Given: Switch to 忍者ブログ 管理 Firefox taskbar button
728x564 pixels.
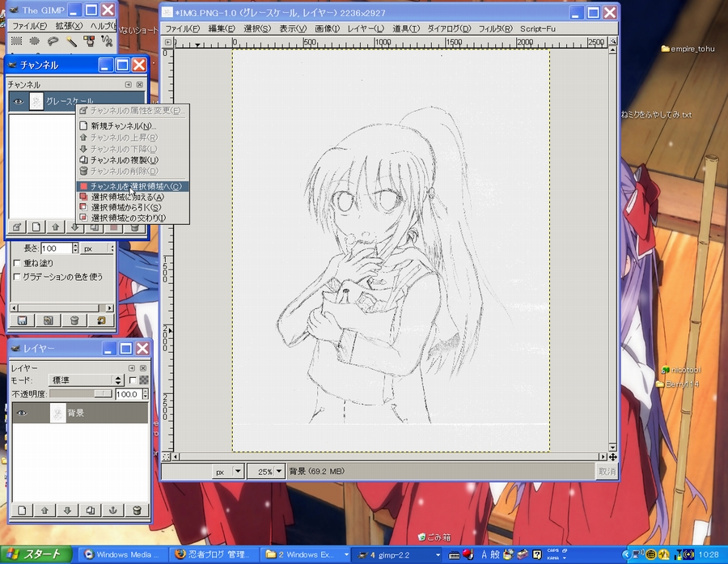Looking at the screenshot, I should tap(213, 555).
